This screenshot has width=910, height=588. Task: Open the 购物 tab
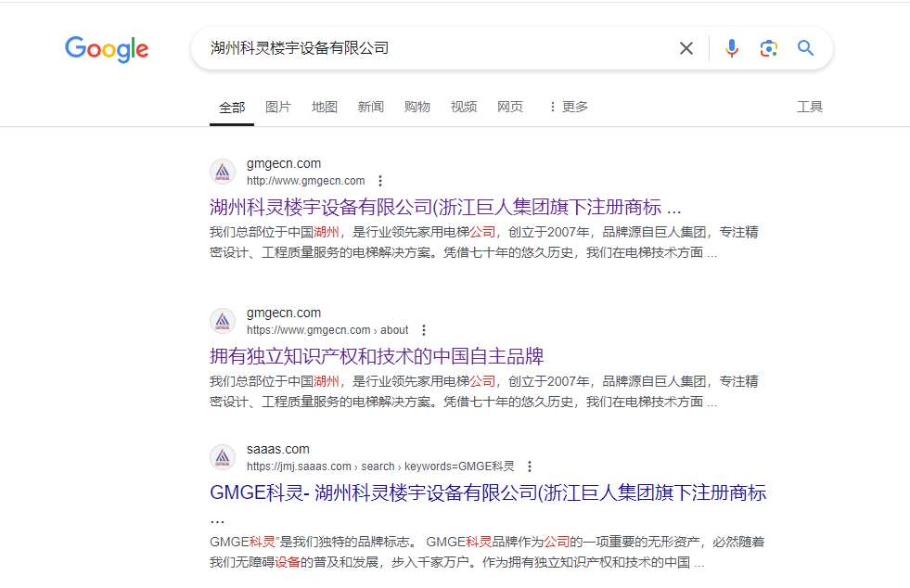coord(417,107)
